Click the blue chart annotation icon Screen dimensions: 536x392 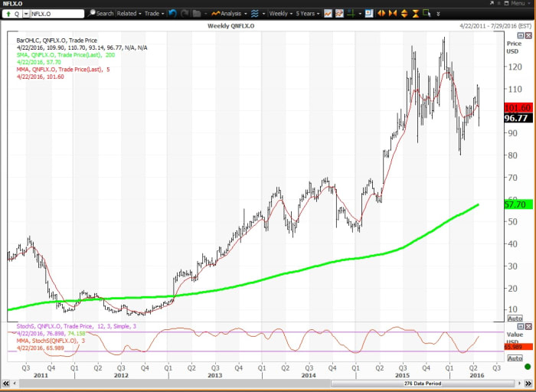coord(369,14)
